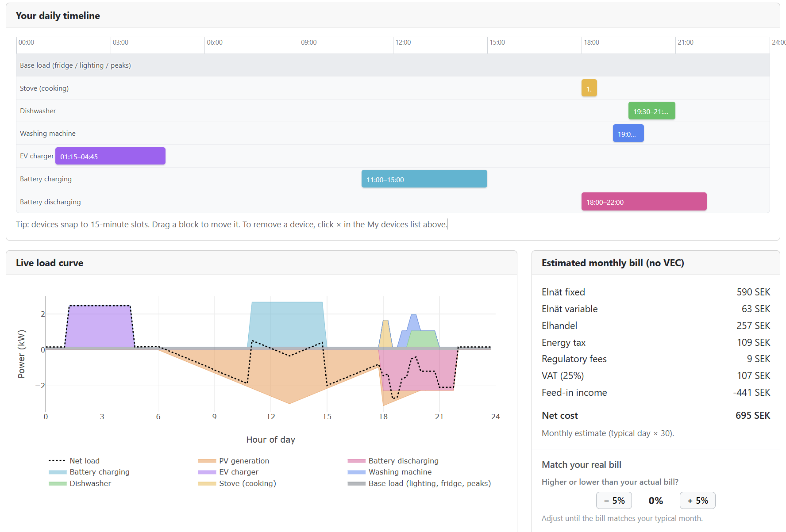Click the 06:00 time header
Screen dimensions: 786x532
[215, 42]
